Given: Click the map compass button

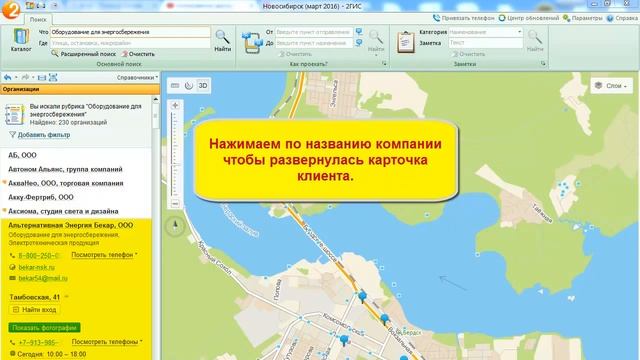Looking at the screenshot, I should pos(175,225).
